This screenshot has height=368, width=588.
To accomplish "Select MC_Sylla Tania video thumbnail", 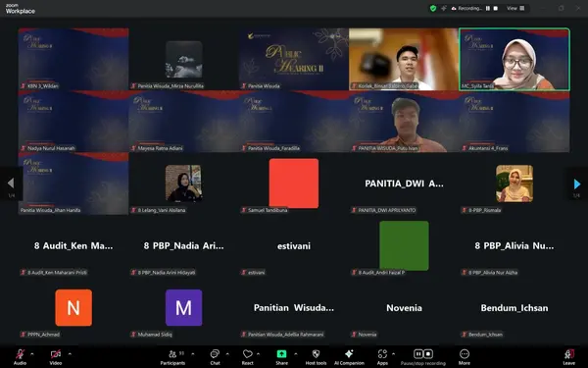I will (514, 59).
